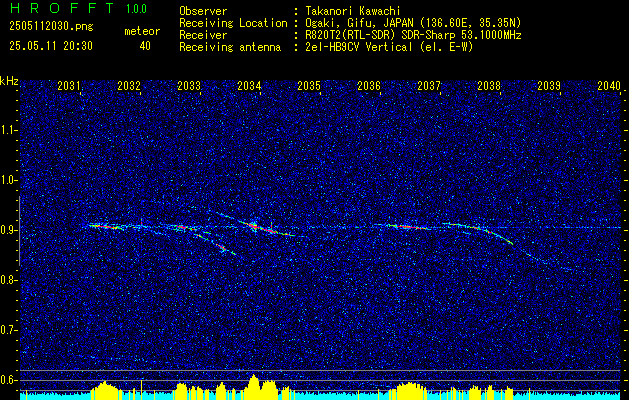629x400 pixels.
Task: Click the 2031 time axis label
Action: pos(69,86)
